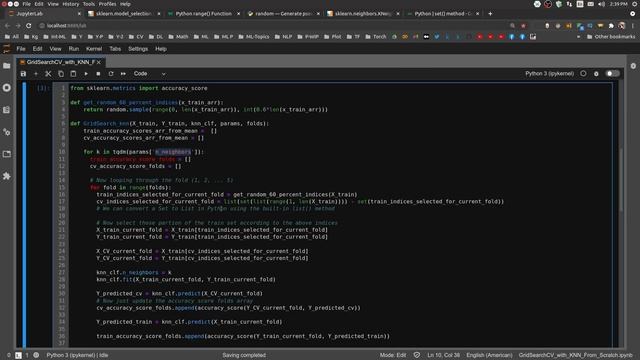Open browser Profiles menu in the top bar
The width and height of the screenshot is (640, 360).
[107, 4]
